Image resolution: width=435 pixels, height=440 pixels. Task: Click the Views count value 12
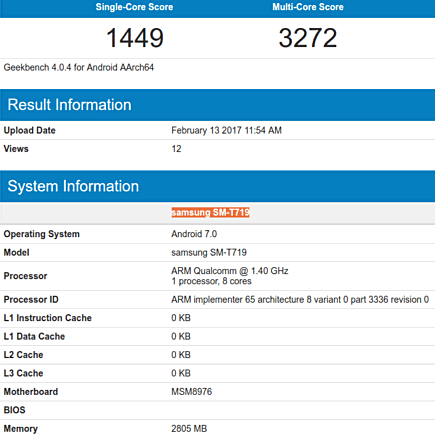176,149
